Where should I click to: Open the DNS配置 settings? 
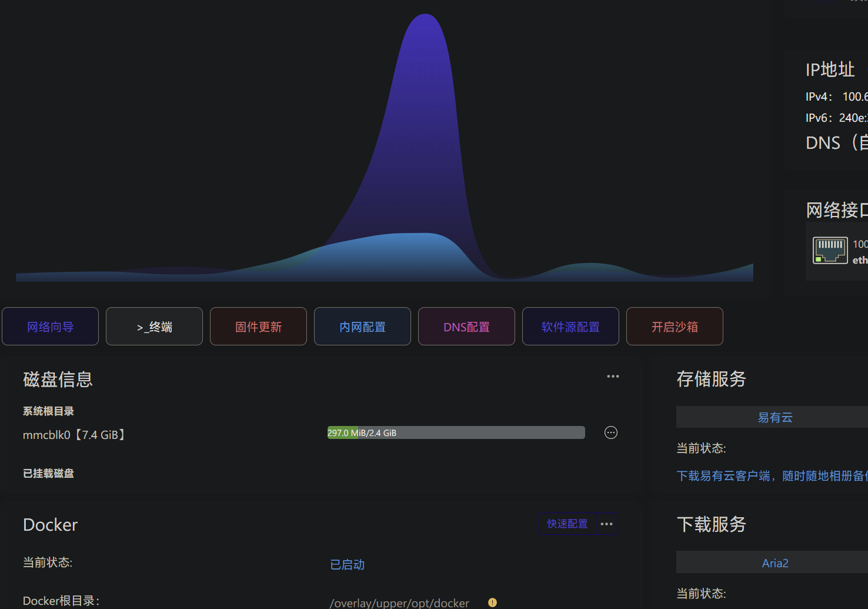click(x=466, y=327)
